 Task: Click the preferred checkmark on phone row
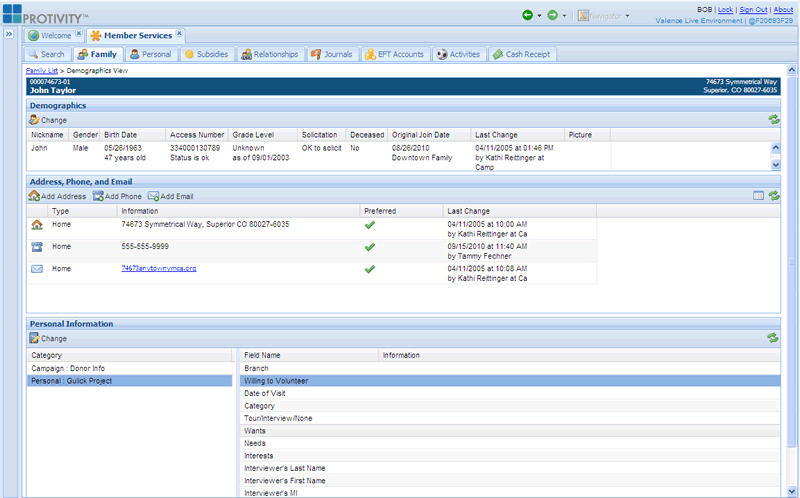370,246
